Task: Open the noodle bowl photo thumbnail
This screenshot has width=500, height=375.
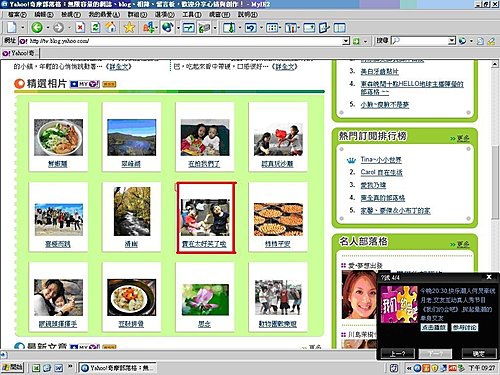Action: coord(59,137)
